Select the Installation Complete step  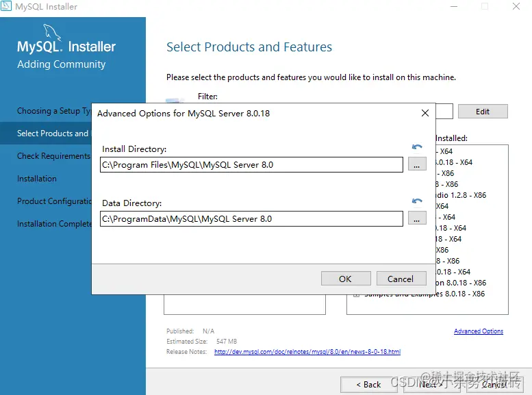pos(54,224)
